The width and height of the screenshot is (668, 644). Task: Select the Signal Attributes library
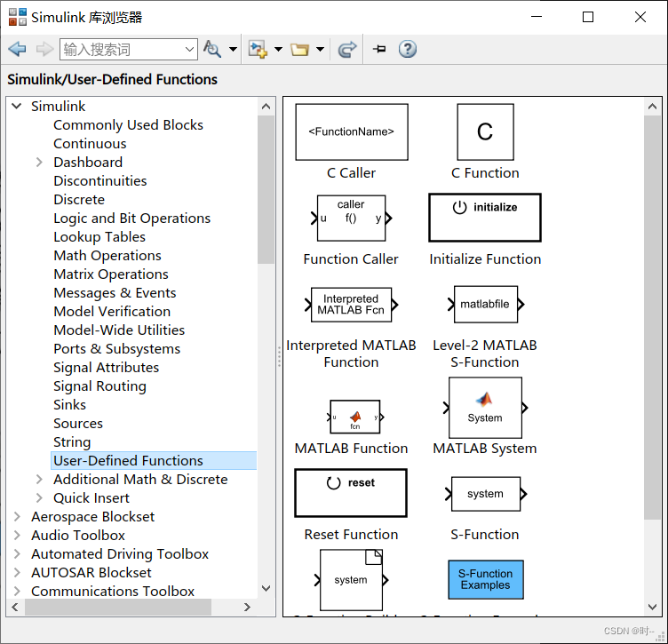point(106,367)
